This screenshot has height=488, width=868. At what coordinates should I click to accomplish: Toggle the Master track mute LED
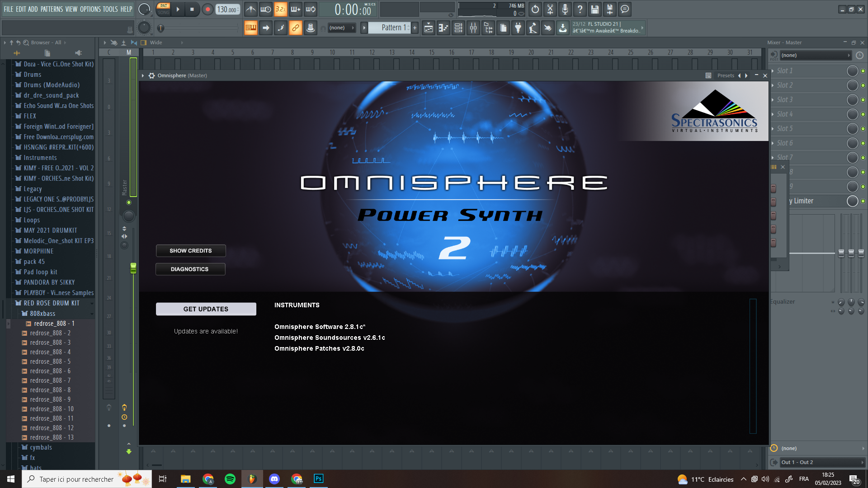click(129, 202)
